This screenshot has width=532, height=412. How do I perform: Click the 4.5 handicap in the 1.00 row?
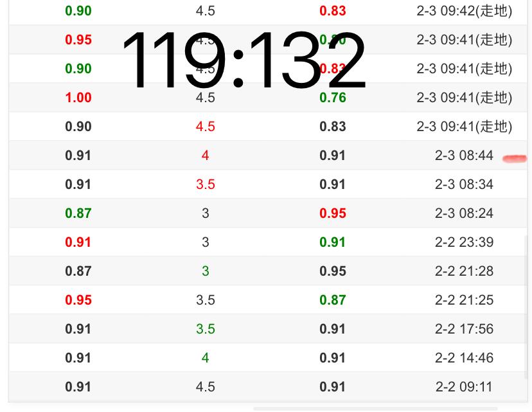tap(205, 98)
